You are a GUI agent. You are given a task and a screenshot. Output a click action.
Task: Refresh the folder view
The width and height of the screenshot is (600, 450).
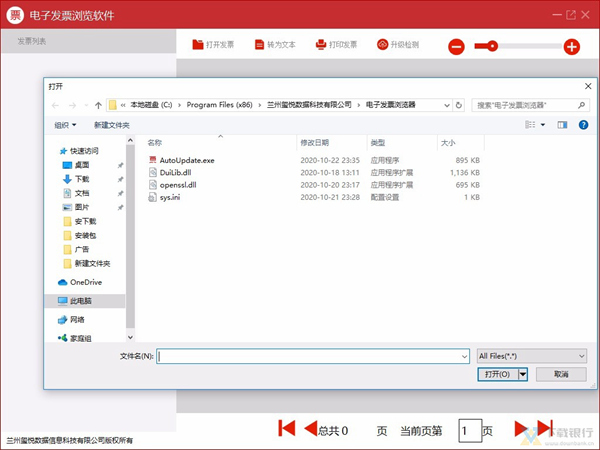tap(459, 105)
